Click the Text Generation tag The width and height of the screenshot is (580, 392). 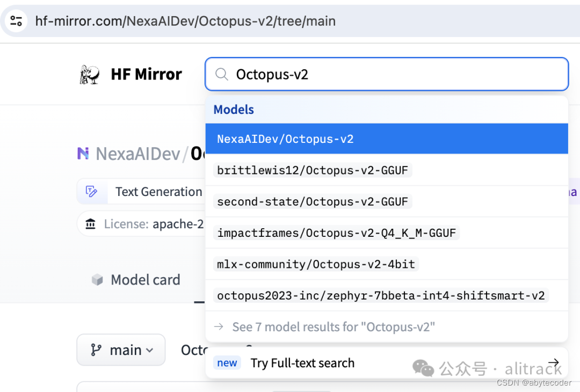coord(141,192)
